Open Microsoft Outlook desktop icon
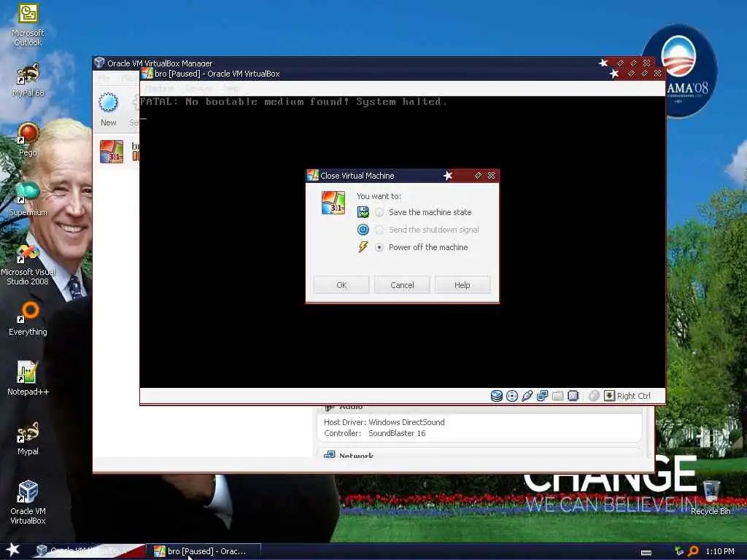 [x=28, y=25]
